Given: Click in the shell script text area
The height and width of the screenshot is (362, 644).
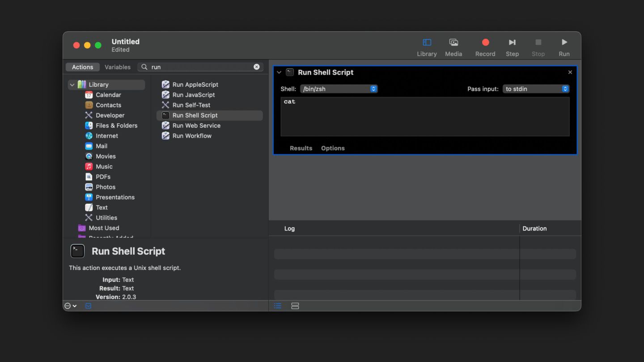Looking at the screenshot, I should [424, 117].
